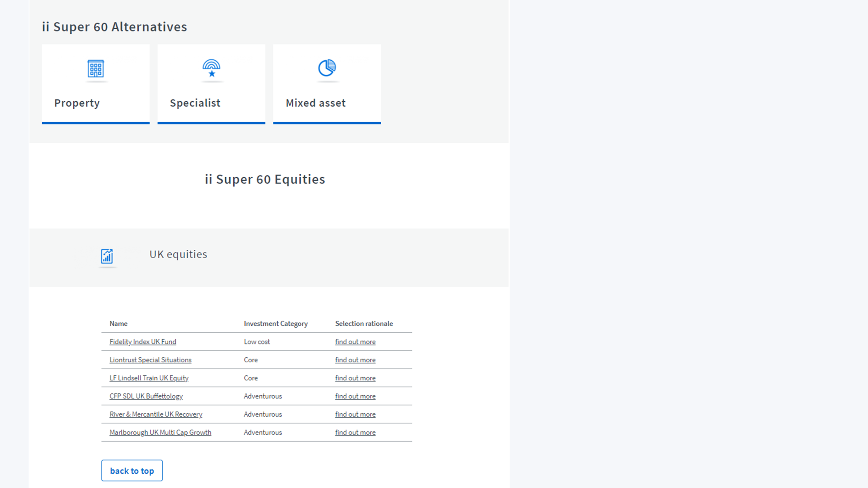Screen dimensions: 868x488
Task: Find out more about Fidelity Index UK Fund
Action: tap(355, 342)
